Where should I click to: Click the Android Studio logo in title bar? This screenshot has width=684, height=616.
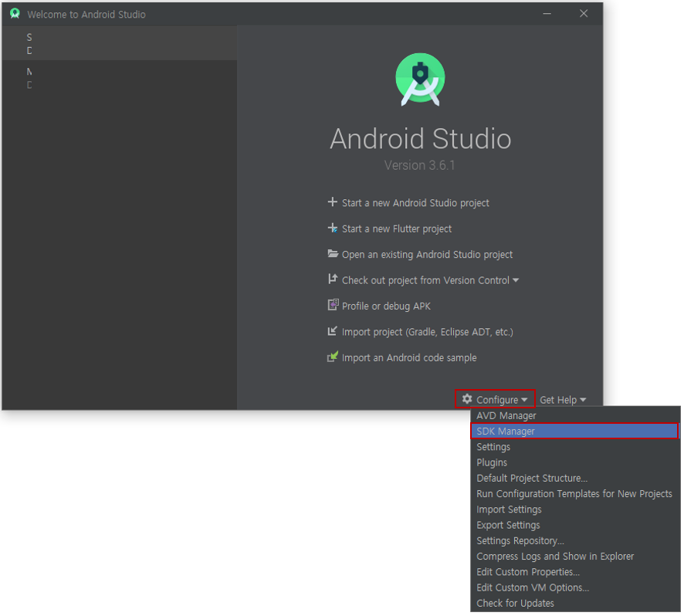[15, 14]
